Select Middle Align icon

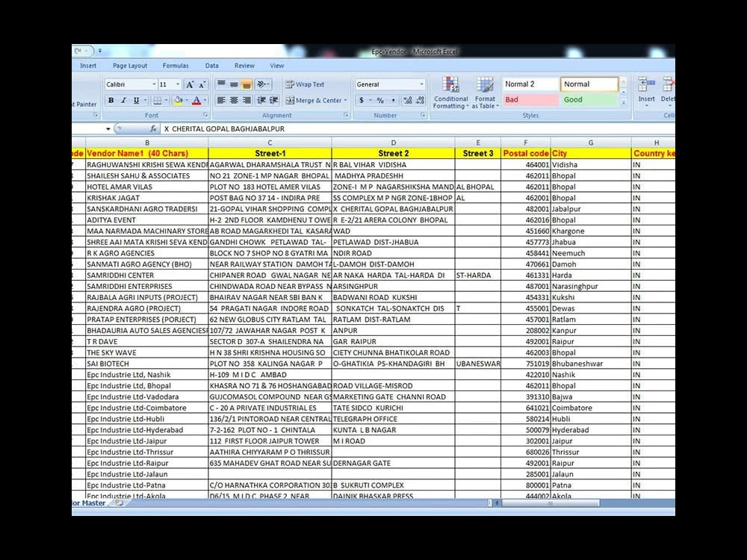pyautogui.click(x=234, y=84)
